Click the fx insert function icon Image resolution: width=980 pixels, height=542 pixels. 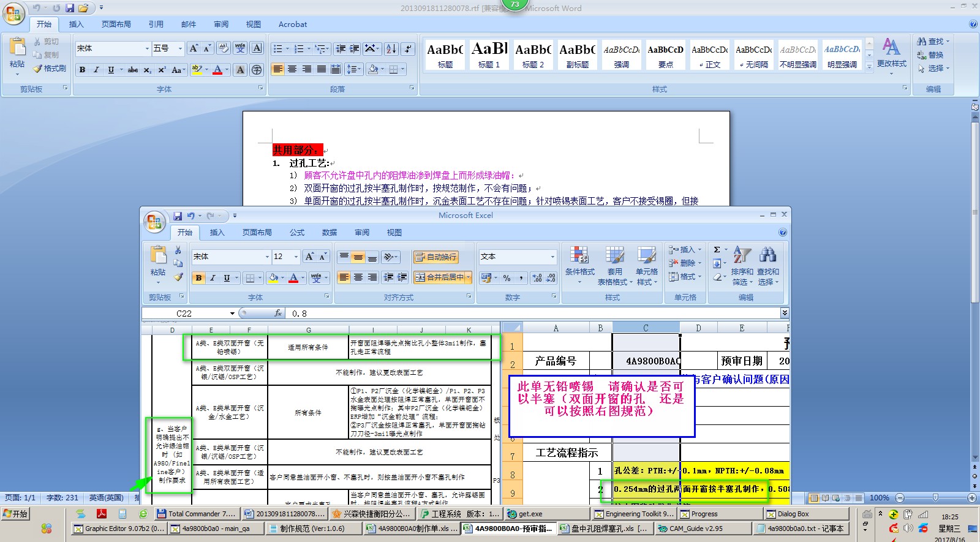pyautogui.click(x=278, y=313)
